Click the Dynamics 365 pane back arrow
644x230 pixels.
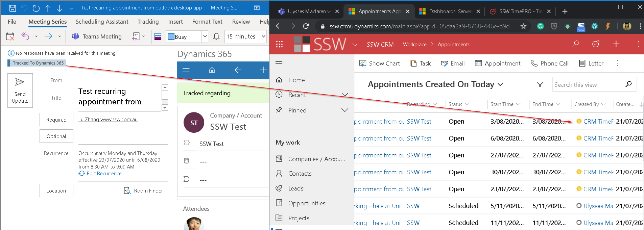238,70
